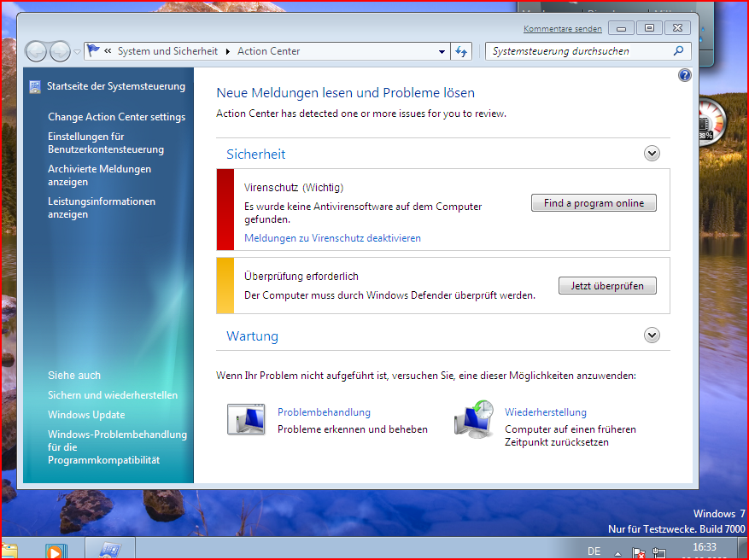Open the address bar history dropdown arrow
The image size is (749, 560).
(x=442, y=51)
